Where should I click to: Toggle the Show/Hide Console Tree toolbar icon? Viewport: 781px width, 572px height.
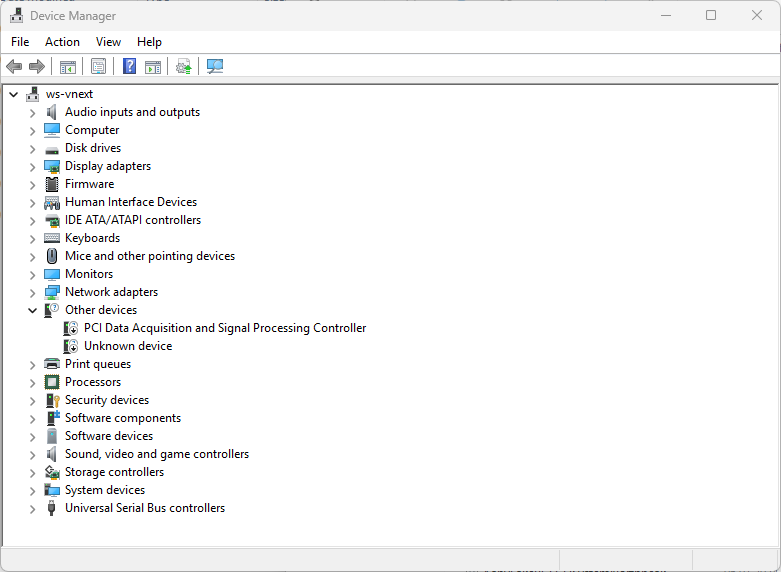point(68,66)
